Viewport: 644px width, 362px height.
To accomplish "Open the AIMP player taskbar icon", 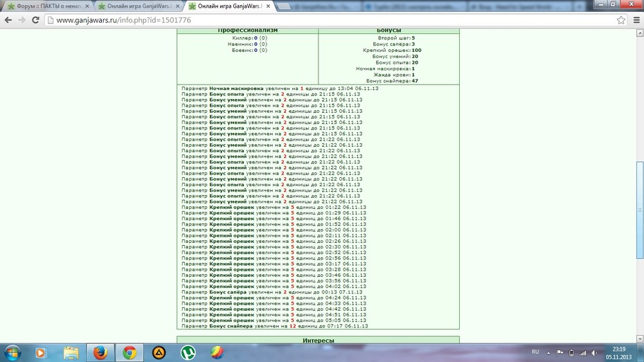I will pos(159,352).
